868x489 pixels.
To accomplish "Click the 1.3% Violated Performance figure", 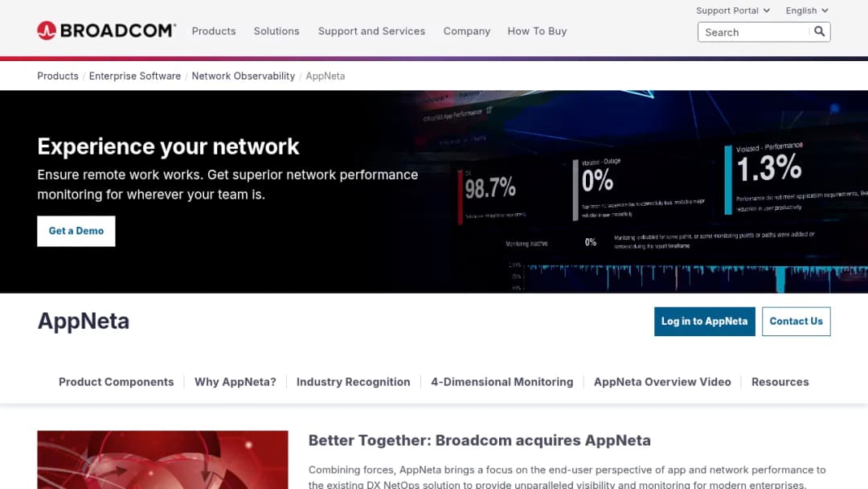I will 769,168.
